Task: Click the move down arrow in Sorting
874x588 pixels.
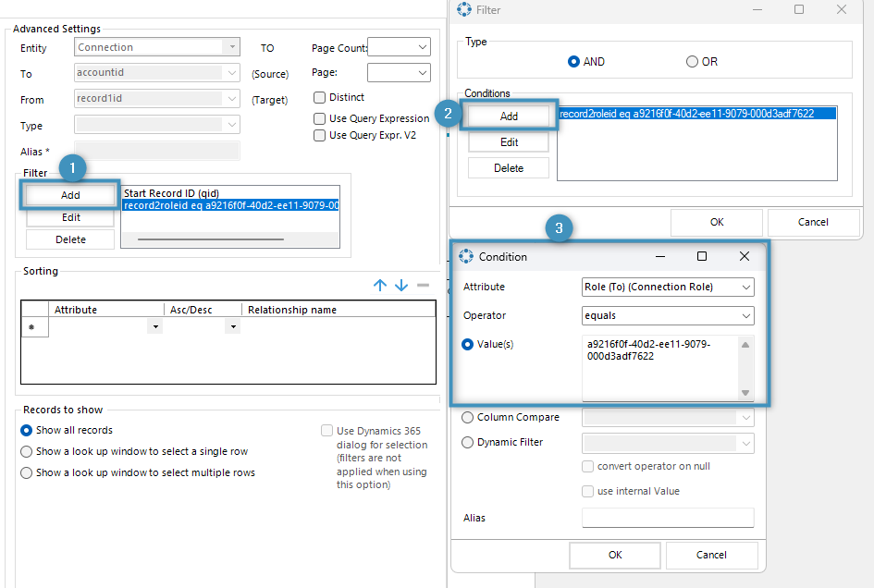Action: pos(401,286)
